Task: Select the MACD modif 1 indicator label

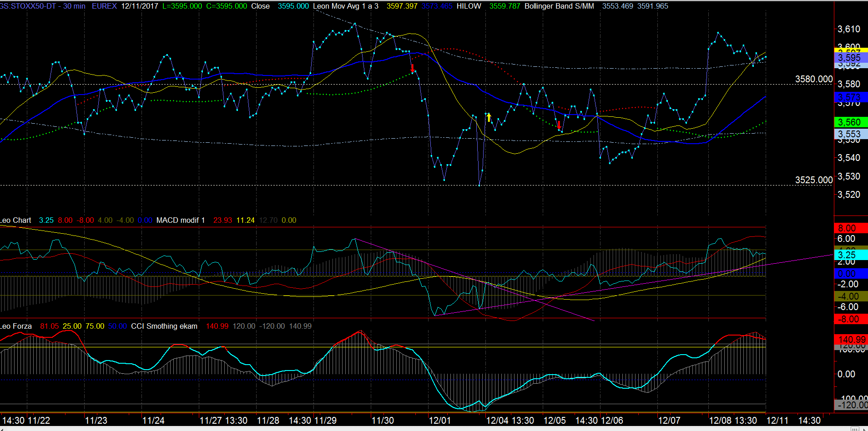Action: click(181, 220)
